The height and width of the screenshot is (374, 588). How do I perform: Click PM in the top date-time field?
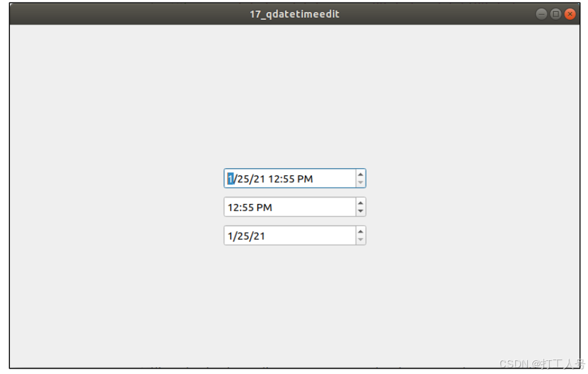tap(306, 179)
